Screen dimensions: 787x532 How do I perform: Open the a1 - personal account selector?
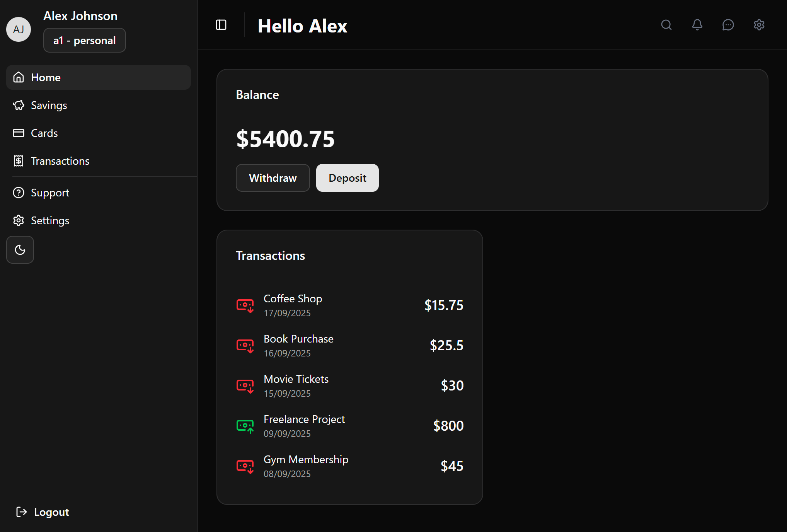coord(84,40)
